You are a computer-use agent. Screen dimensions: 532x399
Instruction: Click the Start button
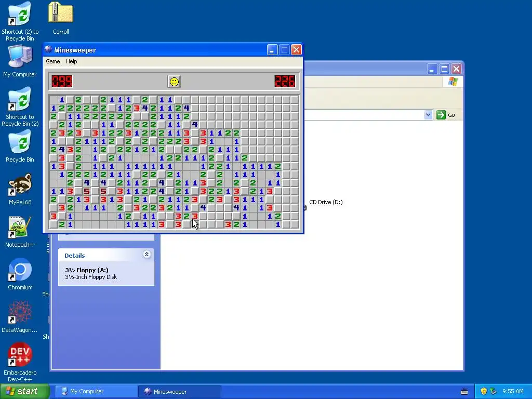(x=24, y=391)
